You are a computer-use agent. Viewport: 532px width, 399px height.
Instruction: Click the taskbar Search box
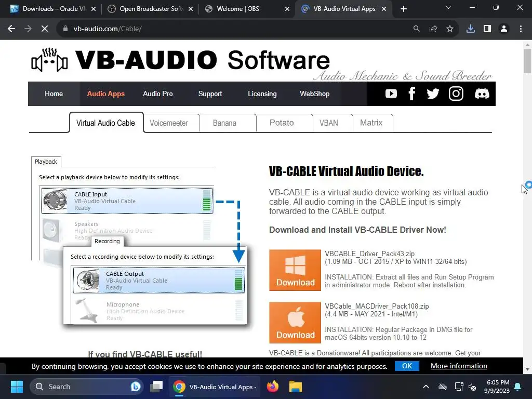click(87, 387)
